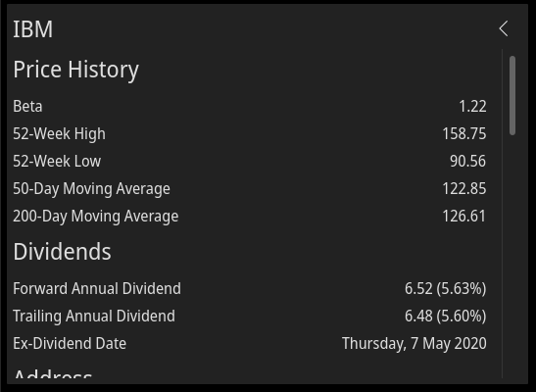536x392 pixels.
Task: Select the Price History heading
Action: (x=75, y=70)
